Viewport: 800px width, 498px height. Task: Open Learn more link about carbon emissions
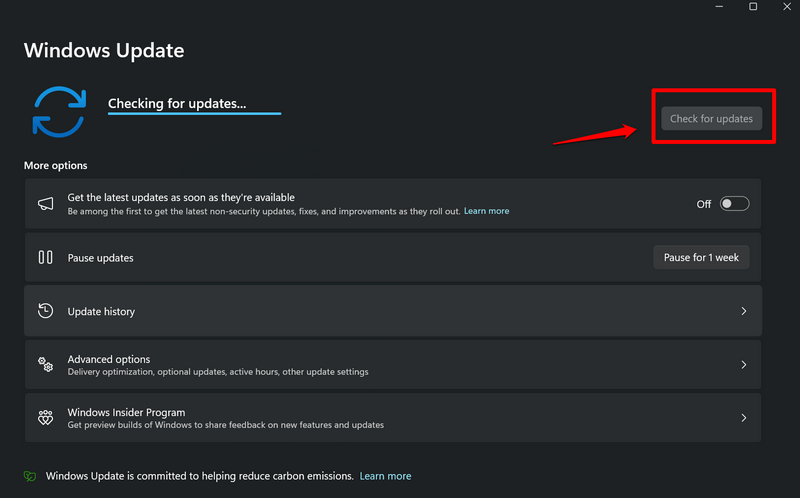tap(385, 476)
